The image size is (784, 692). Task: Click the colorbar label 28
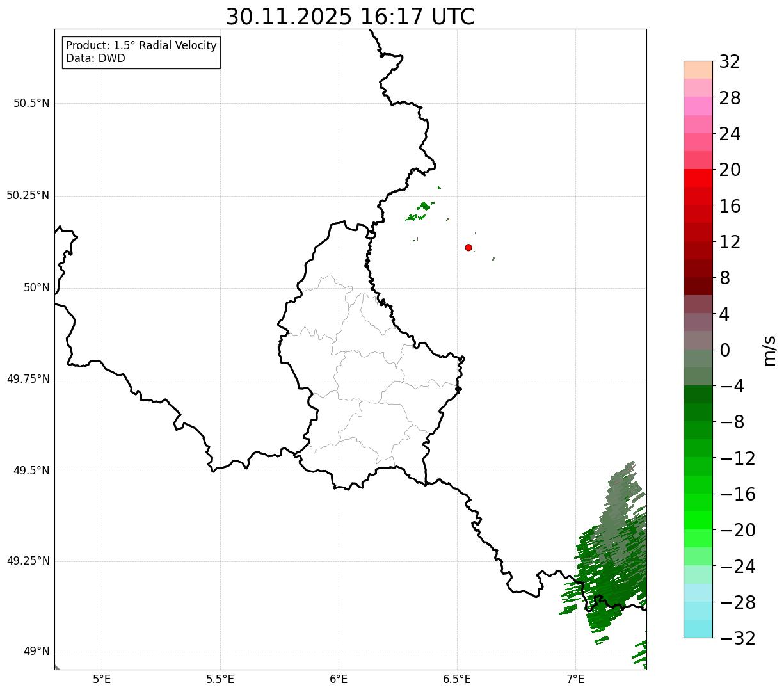tap(730, 99)
